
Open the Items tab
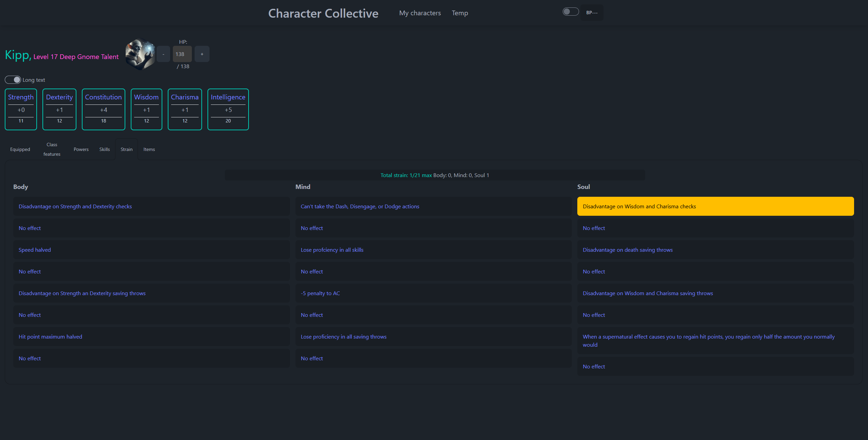click(x=149, y=149)
